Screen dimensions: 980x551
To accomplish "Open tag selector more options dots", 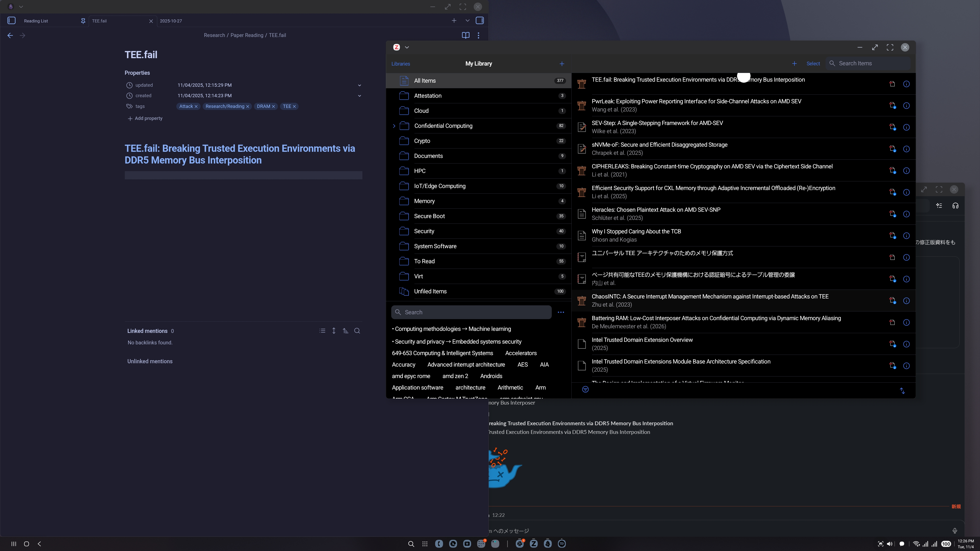I will [x=560, y=312].
